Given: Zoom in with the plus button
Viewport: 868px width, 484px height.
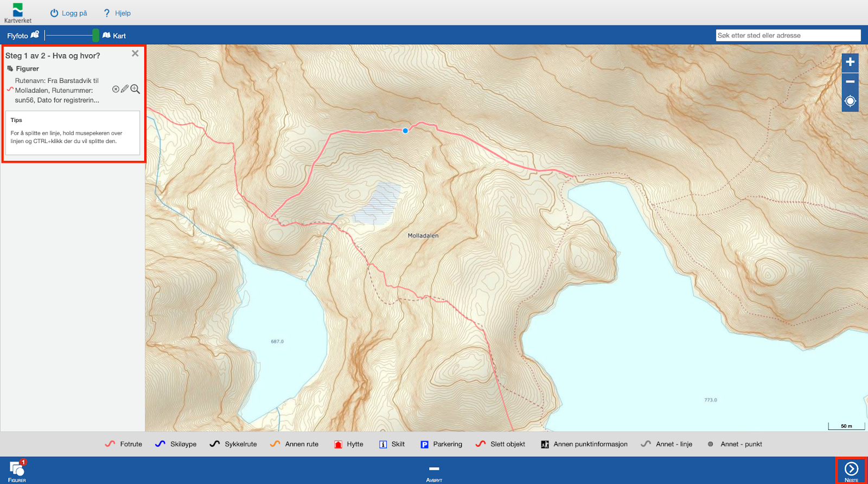Looking at the screenshot, I should [850, 62].
